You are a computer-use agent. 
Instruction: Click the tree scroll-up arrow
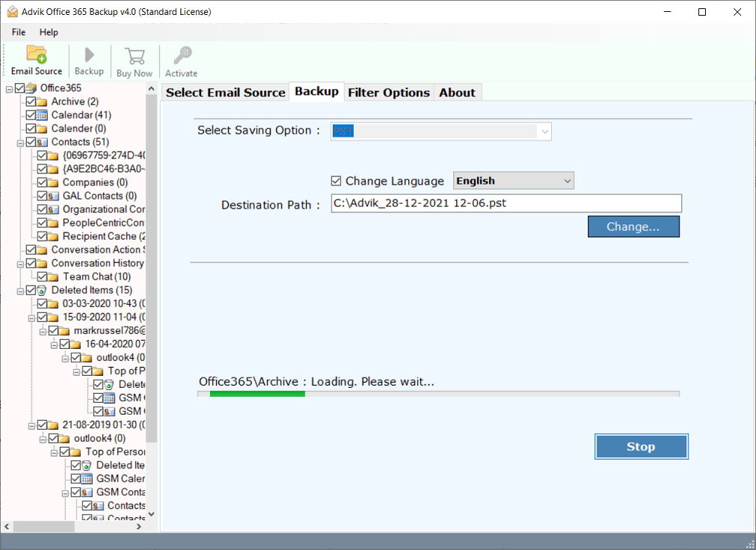pos(151,89)
